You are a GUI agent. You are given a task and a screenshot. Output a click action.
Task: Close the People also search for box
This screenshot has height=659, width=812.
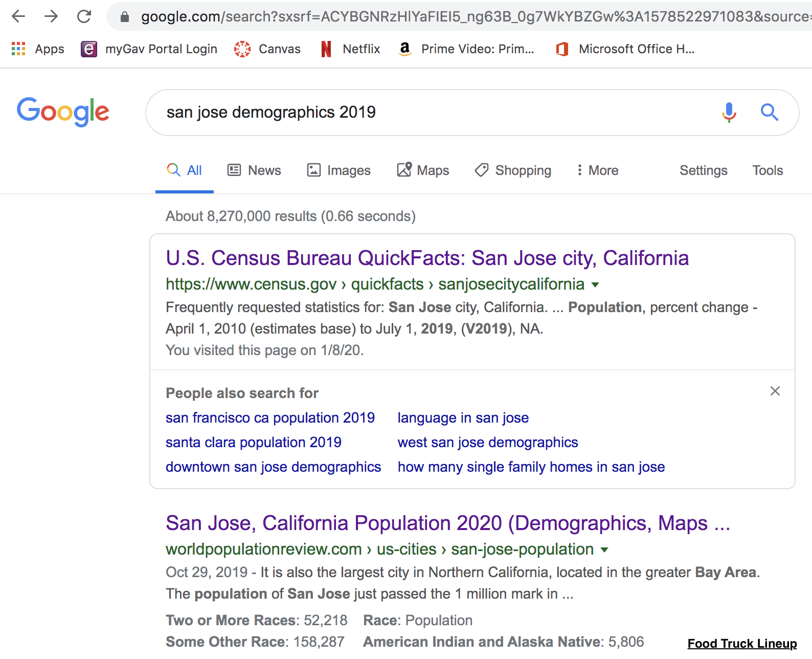point(775,391)
